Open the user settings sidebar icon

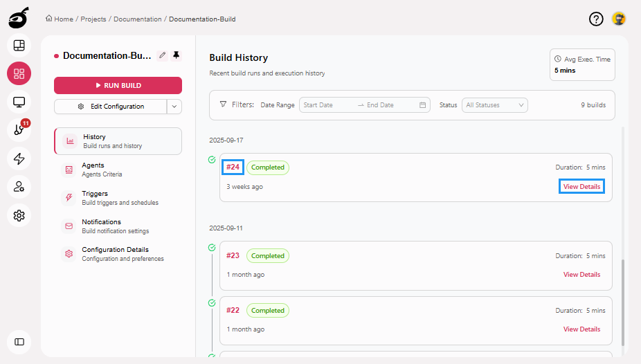19,187
